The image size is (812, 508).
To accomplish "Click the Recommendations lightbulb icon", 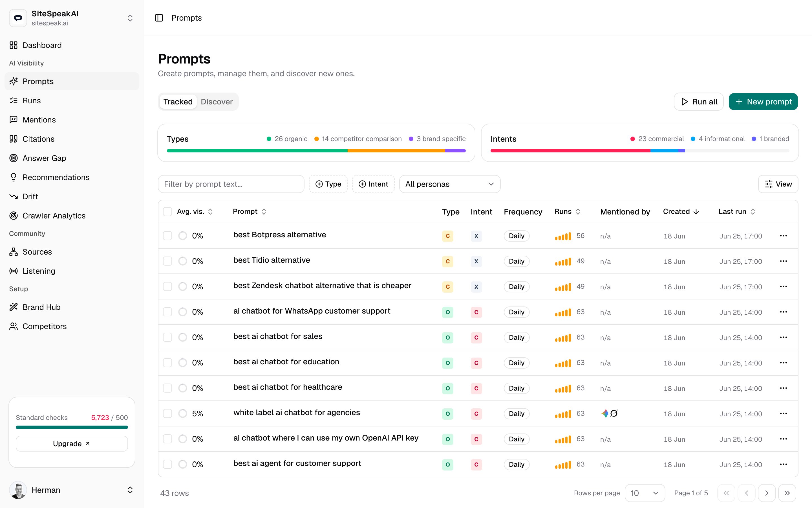I will [14, 177].
